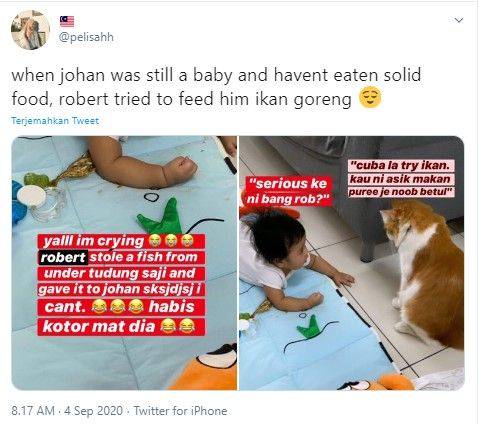Click the 8.17 AM timestamp
Image resolution: width=479 pixels, height=424 pixels.
[x=33, y=411]
